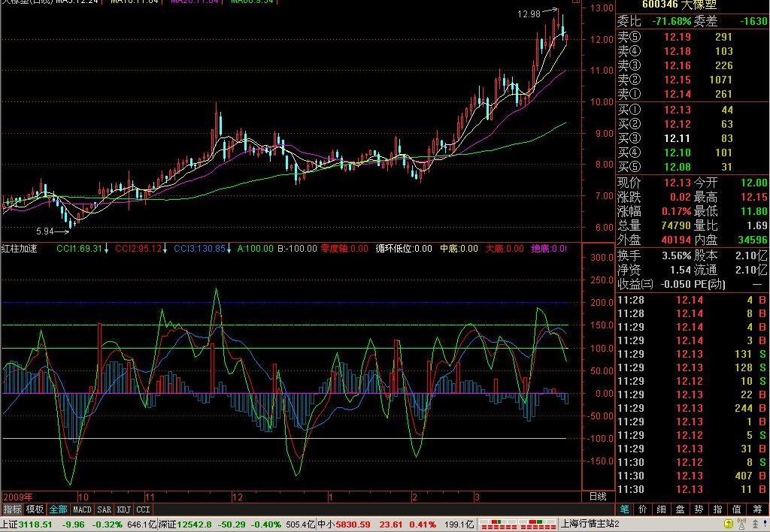Screen dimensions: 770x532
Task: Click the 上证 index value 3118.51
Action: pyautogui.click(x=35, y=524)
